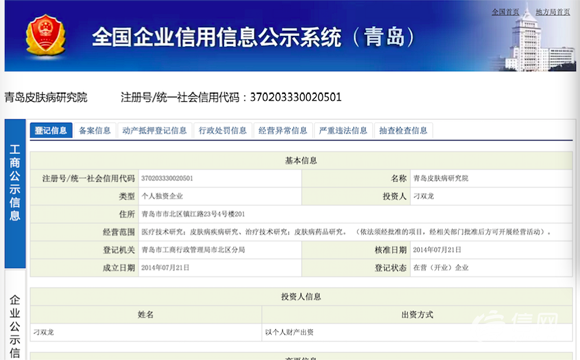580x360 pixels.
Task: Click the 登记状态 label cell
Action: [356, 268]
